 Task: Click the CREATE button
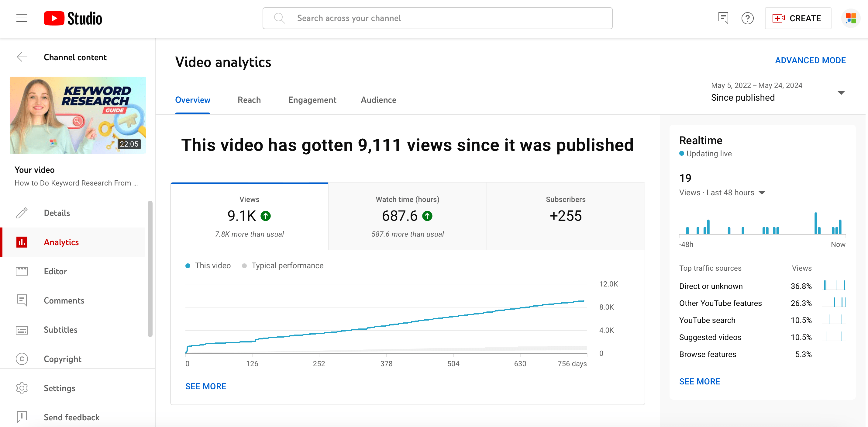798,18
